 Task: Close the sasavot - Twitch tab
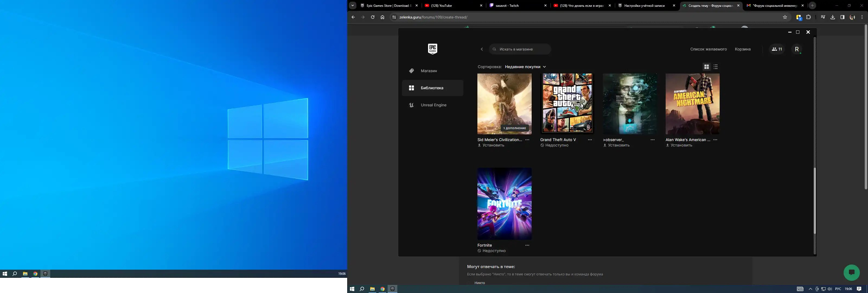click(545, 5)
